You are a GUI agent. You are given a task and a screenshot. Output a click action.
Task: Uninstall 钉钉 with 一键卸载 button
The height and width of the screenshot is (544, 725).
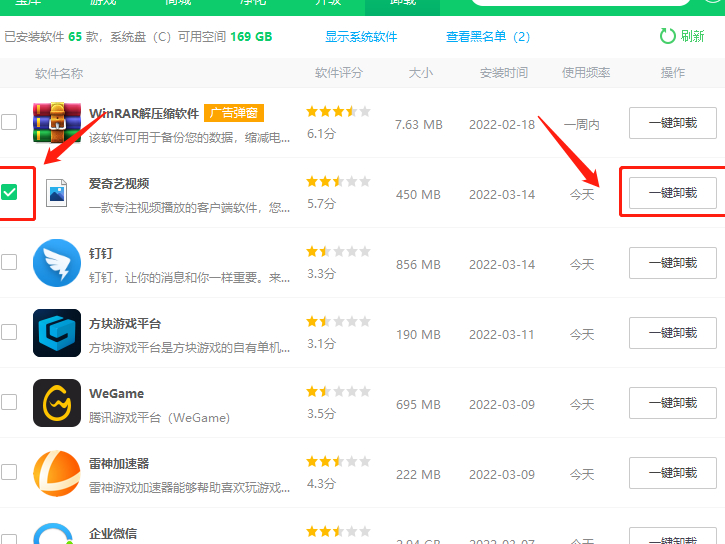tap(673, 263)
